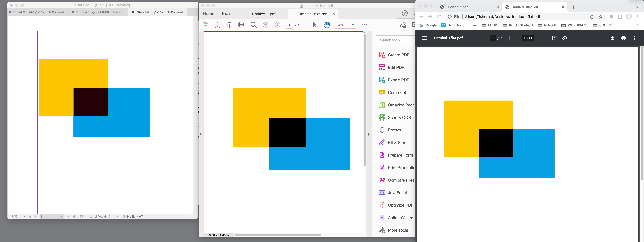Expand the Preflight off menu in InDesign
Viewport: 644px width, 242px height.
(x=145, y=216)
